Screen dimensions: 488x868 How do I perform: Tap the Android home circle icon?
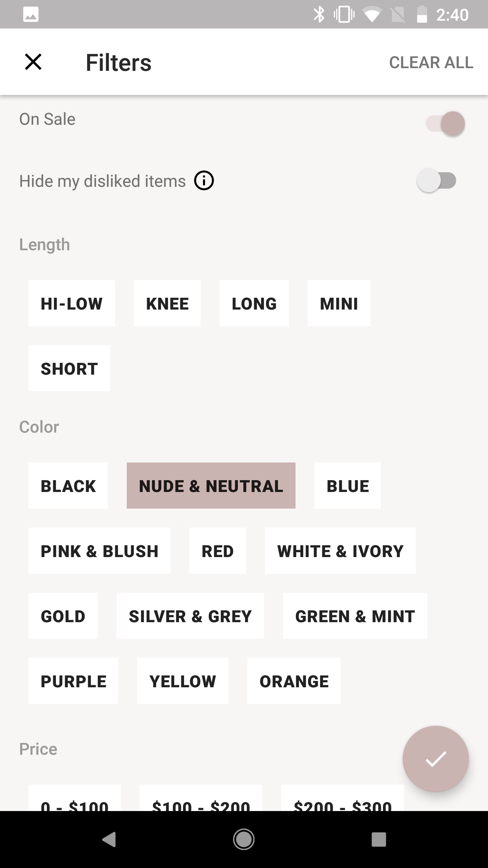click(x=244, y=840)
